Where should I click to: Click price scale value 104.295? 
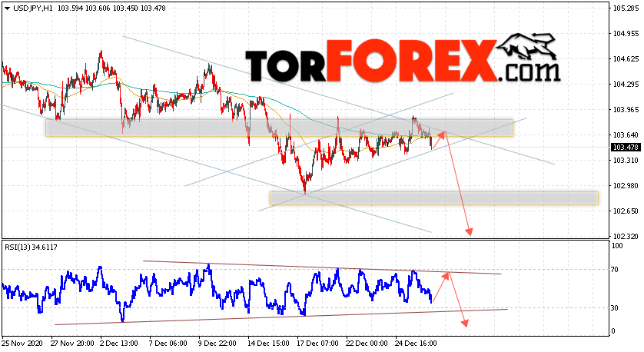click(626, 85)
